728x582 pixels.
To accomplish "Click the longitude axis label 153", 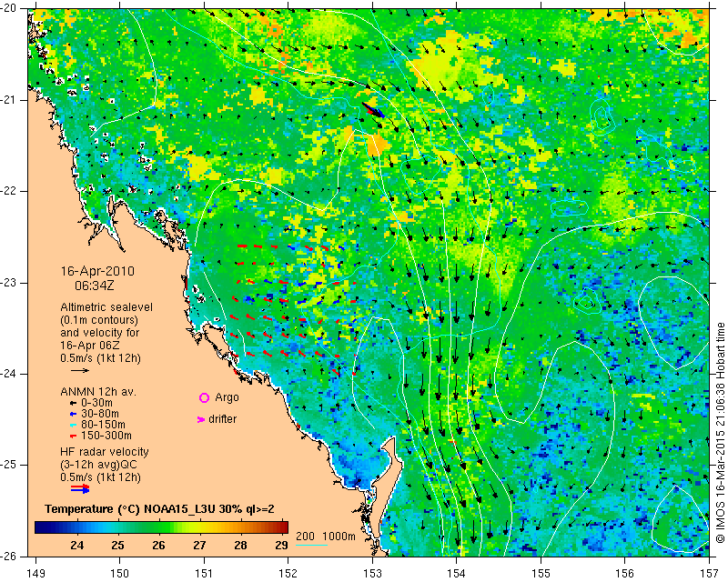I will pyautogui.click(x=372, y=574).
